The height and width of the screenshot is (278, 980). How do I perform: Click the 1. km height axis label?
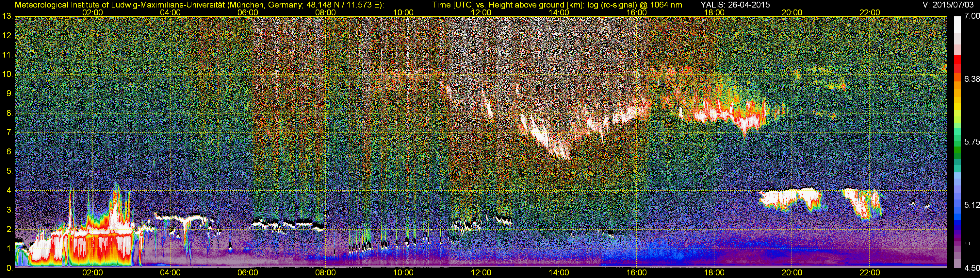pos(9,248)
